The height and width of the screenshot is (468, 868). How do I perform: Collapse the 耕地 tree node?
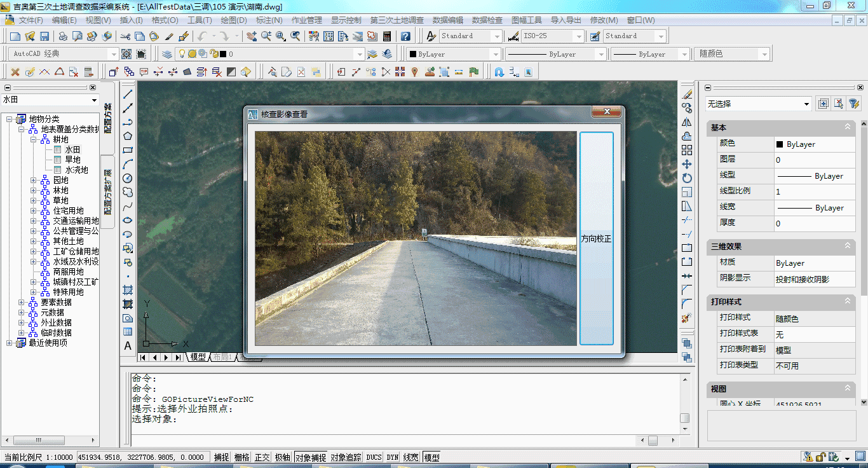tap(34, 140)
